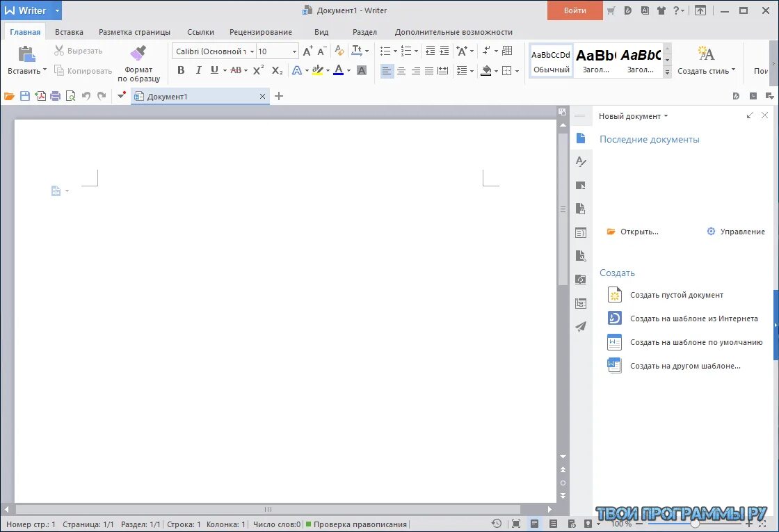Click the font color red A button
Viewport: 779px width, 532px height.
pos(338,70)
